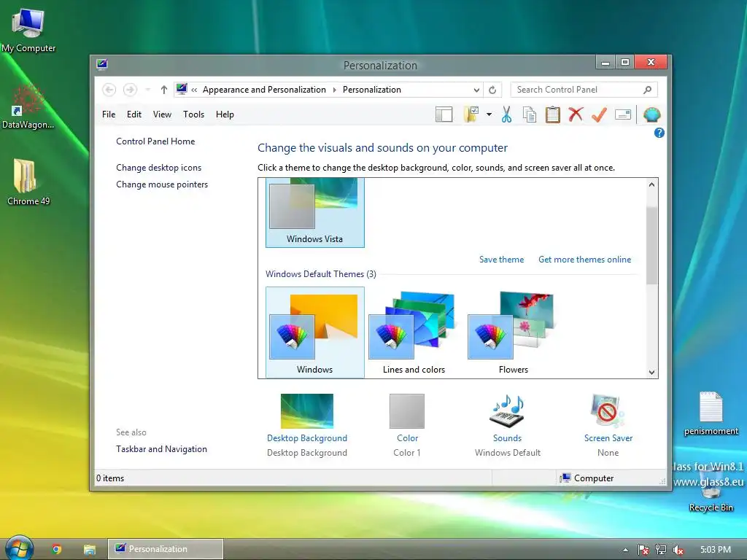Select the Windows default theme
This screenshot has height=560, width=747.
(x=315, y=332)
